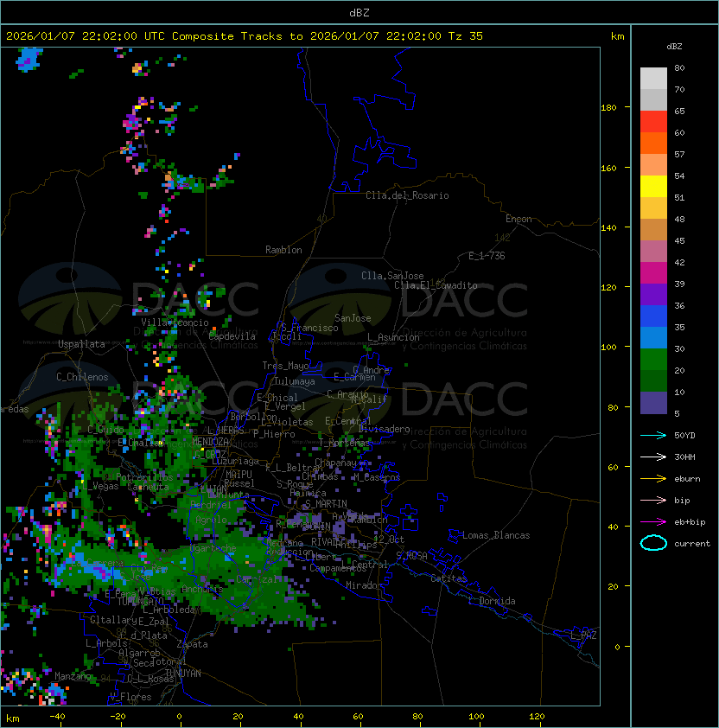Screen dimensions: 719x728
Task: Click the 'Ramblon' map label
Action: coord(283,250)
